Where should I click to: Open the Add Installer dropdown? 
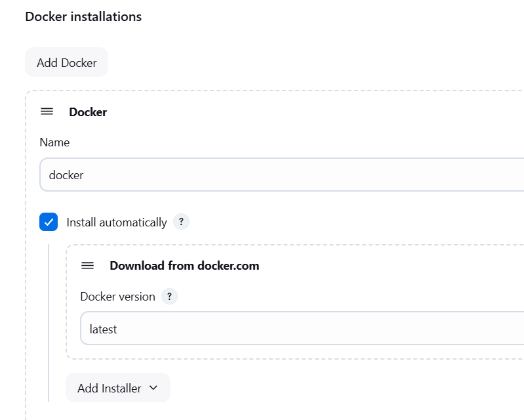(x=118, y=388)
